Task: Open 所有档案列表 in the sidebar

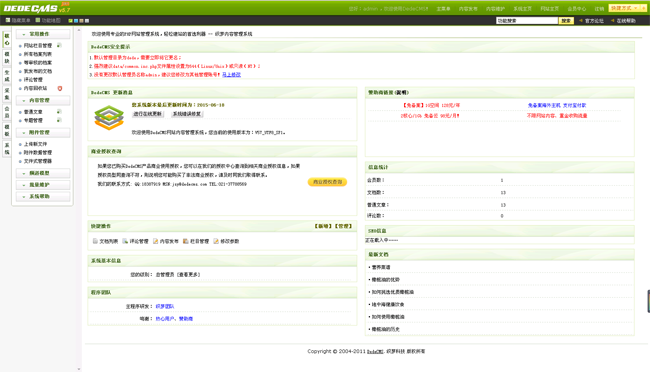Action: click(38, 54)
